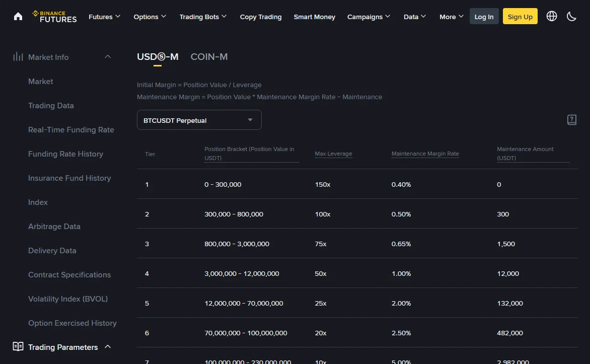Open the Binance Futures logo

54,17
